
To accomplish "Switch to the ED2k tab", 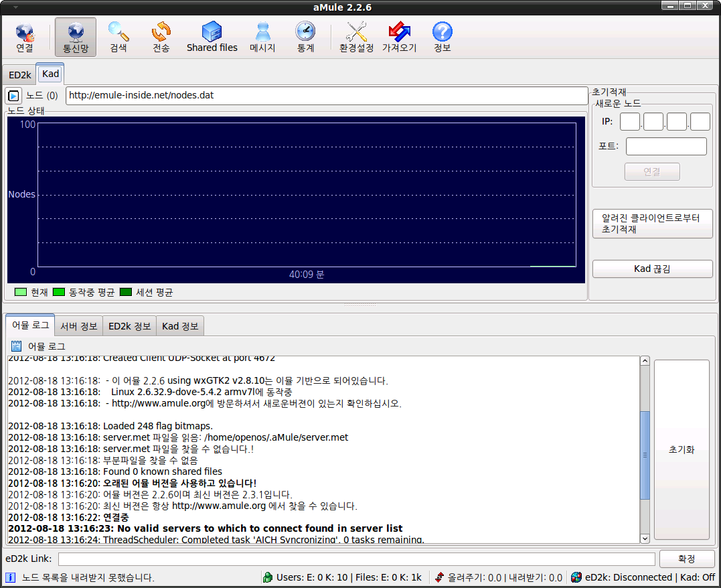I will (x=20, y=75).
